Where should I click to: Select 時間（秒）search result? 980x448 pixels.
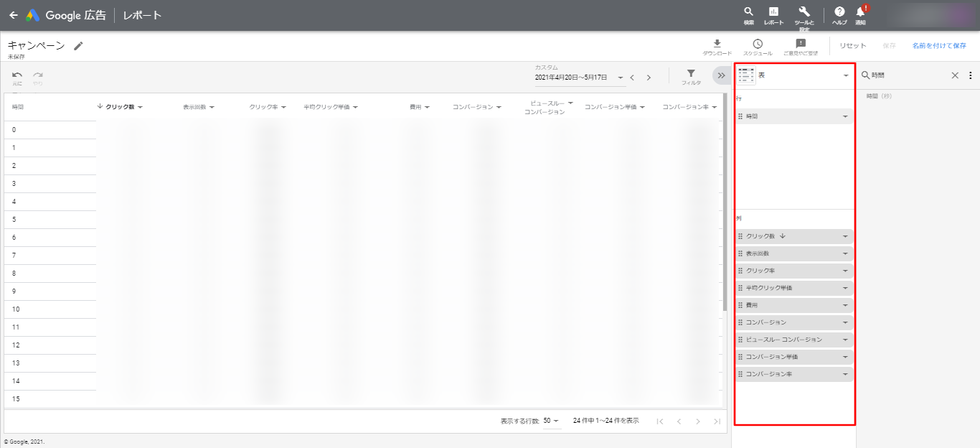[881, 95]
